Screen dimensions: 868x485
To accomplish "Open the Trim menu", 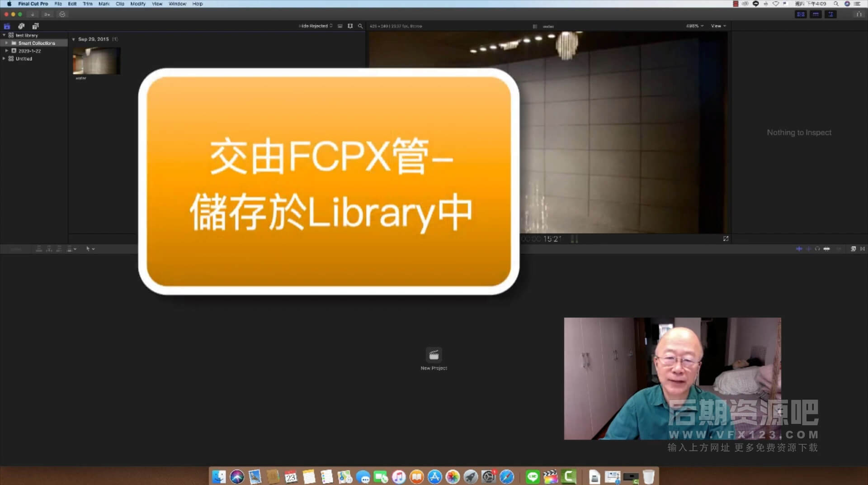I will [x=88, y=4].
